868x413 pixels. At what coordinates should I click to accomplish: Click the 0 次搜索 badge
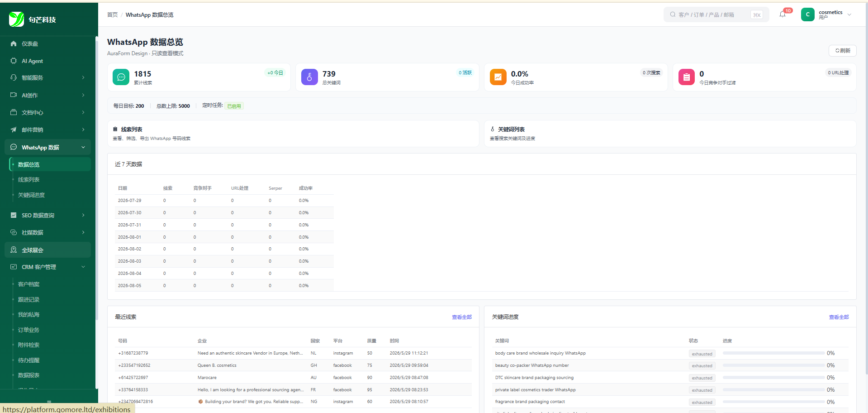[651, 73]
